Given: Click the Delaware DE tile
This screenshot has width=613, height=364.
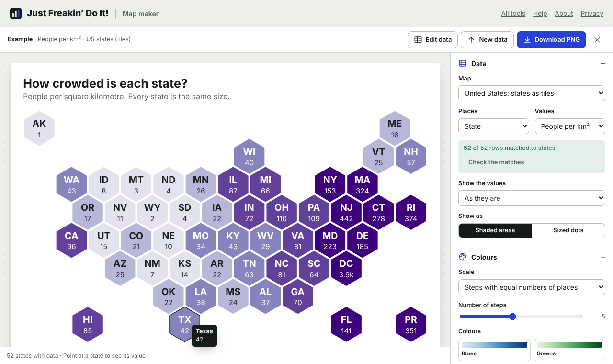Looking at the screenshot, I should (363, 240).
